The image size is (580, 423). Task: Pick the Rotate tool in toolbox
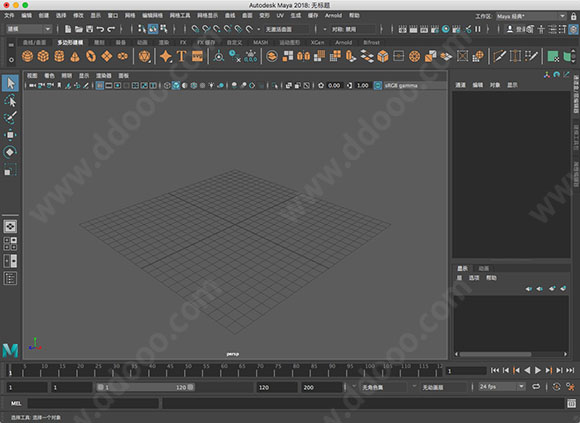pos(10,152)
